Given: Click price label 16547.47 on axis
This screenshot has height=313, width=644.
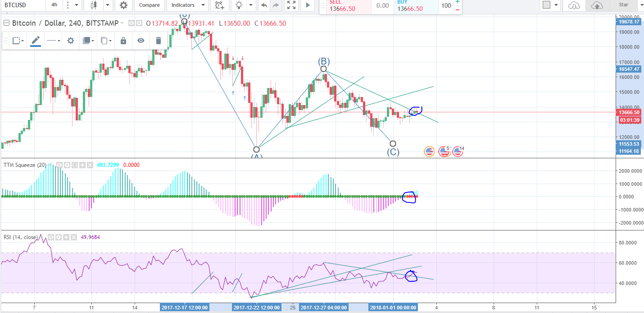Looking at the screenshot, I should pos(629,69).
